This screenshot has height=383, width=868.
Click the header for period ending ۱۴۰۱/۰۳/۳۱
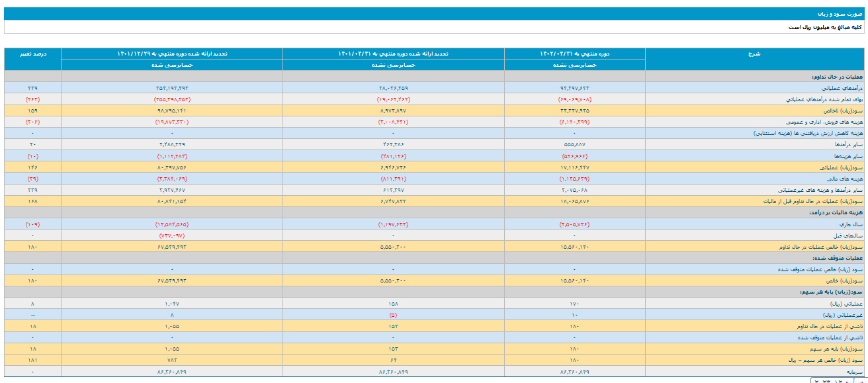(x=393, y=54)
